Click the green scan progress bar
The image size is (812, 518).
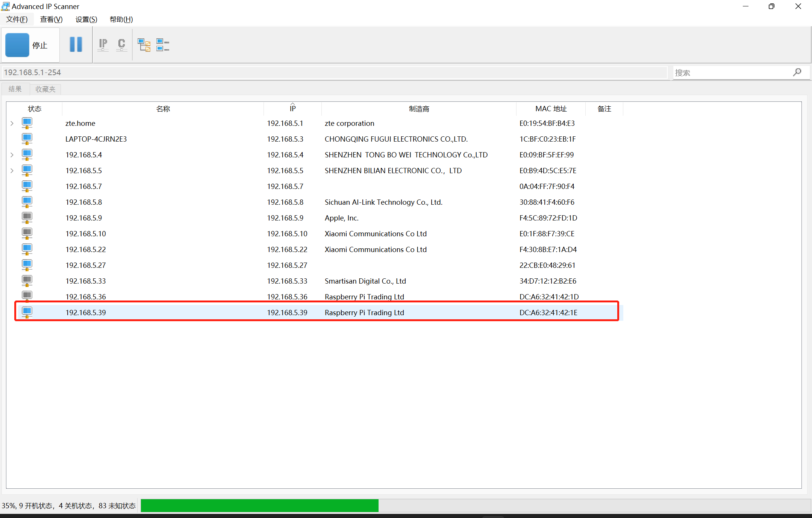(259, 505)
